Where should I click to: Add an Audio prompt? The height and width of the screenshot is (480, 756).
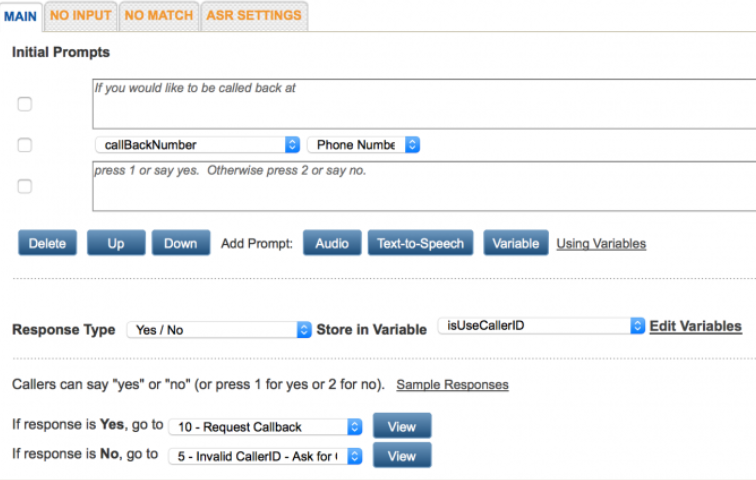[332, 243]
